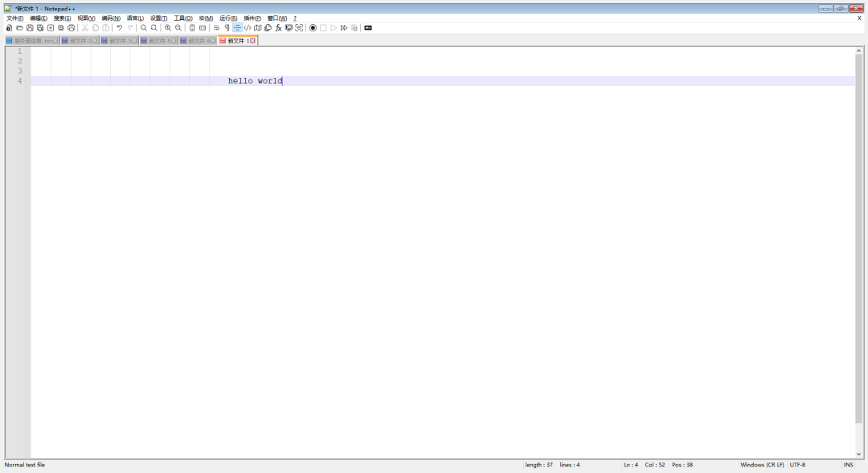Open the Function List (fx) panel
Screen dimensions: 868x473
pos(278,28)
